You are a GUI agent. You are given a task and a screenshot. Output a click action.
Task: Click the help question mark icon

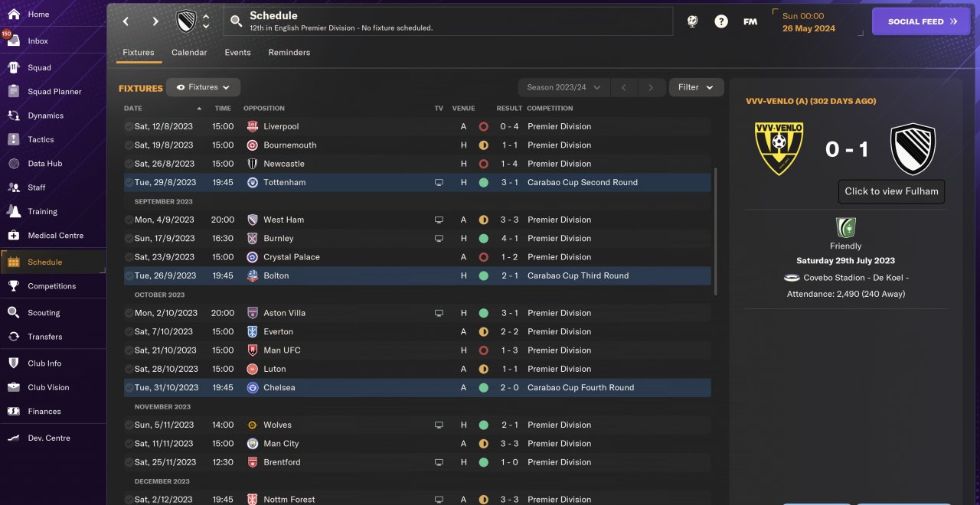coord(721,21)
